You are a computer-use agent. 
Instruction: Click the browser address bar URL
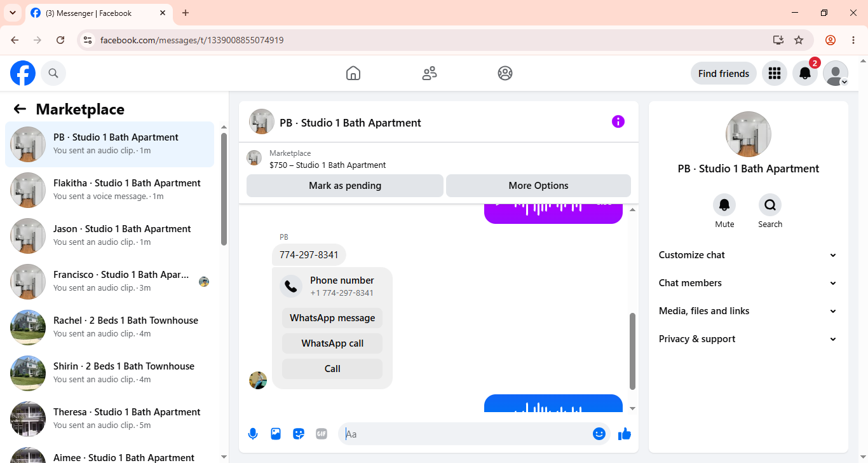pos(192,40)
